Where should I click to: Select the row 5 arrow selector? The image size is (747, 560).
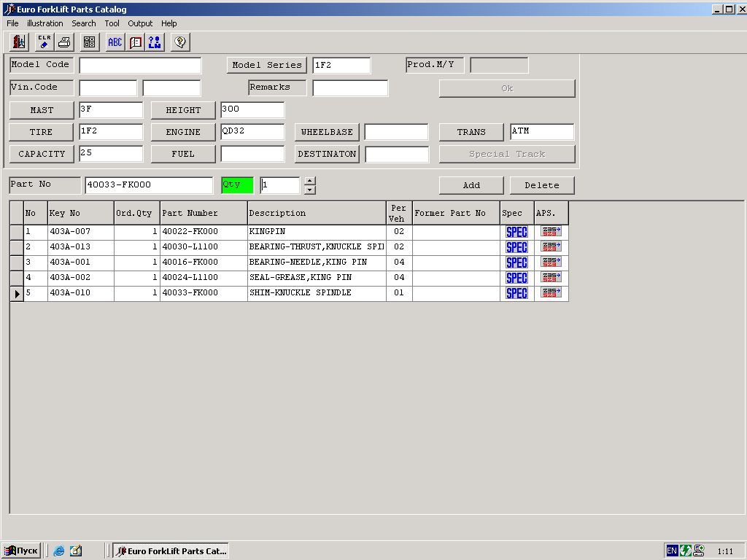17,293
